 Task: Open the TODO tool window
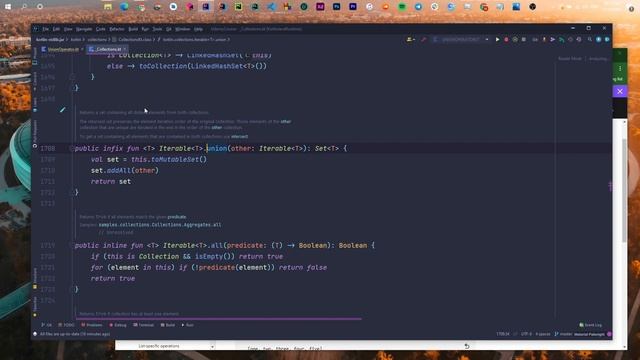[67, 325]
